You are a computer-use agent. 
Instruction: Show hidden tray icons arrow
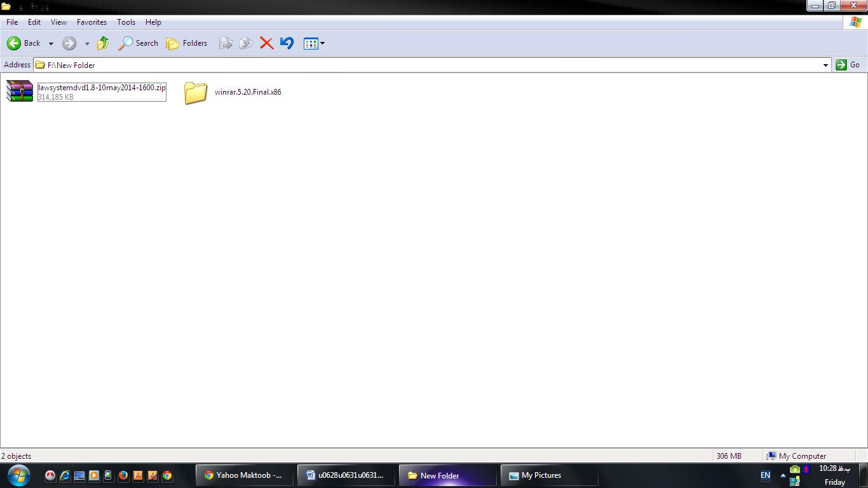click(783, 475)
